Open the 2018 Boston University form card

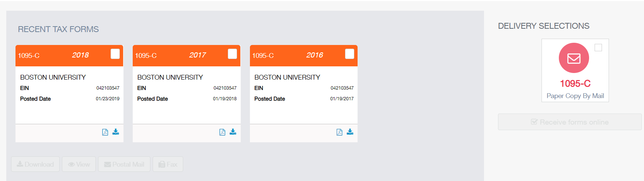[x=69, y=92]
